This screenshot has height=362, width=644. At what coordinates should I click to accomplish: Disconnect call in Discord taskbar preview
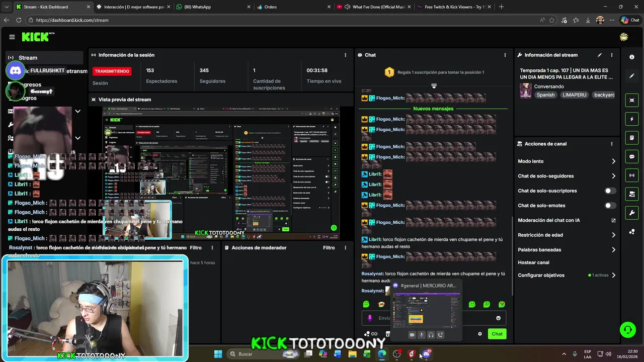(x=440, y=335)
